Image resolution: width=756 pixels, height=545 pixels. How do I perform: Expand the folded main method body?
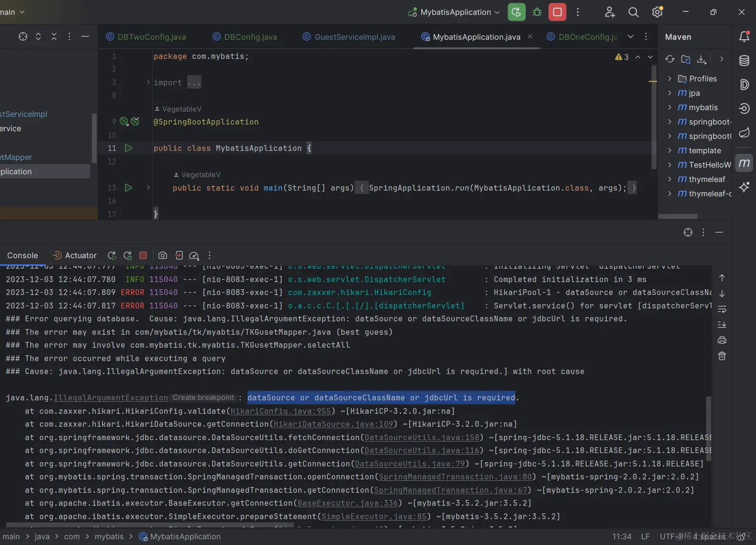tap(148, 188)
